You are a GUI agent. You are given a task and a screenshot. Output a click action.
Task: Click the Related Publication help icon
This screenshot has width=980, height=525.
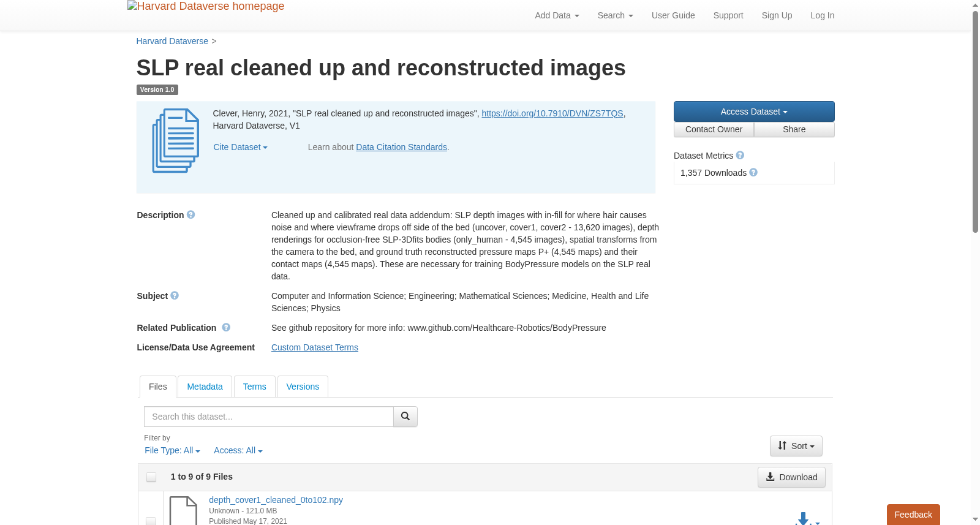coord(226,328)
